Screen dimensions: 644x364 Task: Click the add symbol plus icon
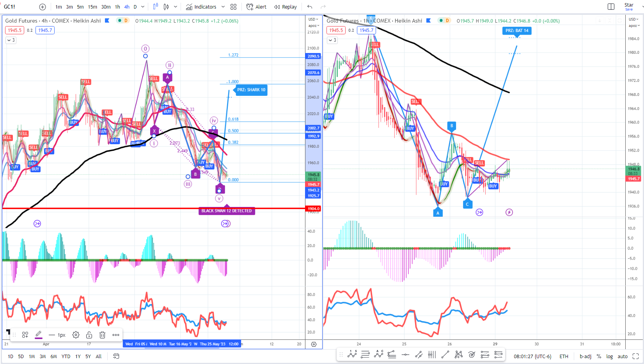[43, 7]
